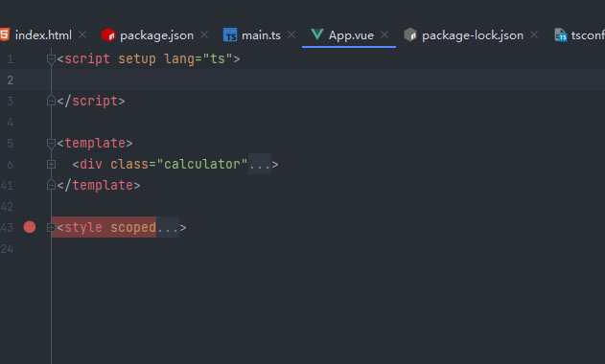This screenshot has height=364, width=605.
Task: Click the fold end marker at closing template tag
Action: coord(51,186)
